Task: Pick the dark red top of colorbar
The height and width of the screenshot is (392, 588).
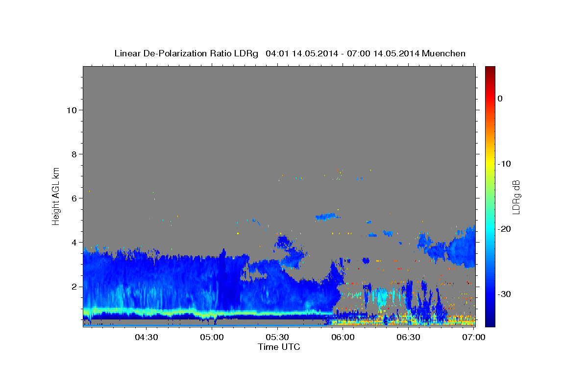Action: tap(490, 69)
